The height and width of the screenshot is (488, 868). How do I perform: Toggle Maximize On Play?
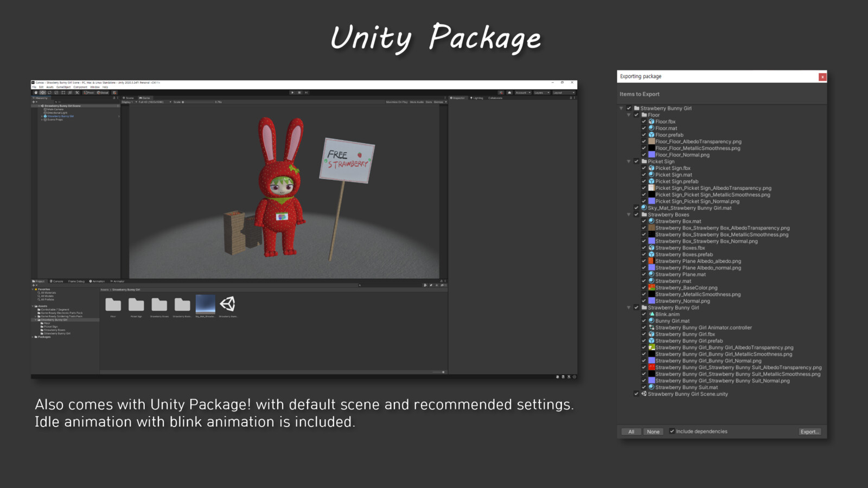(x=397, y=102)
